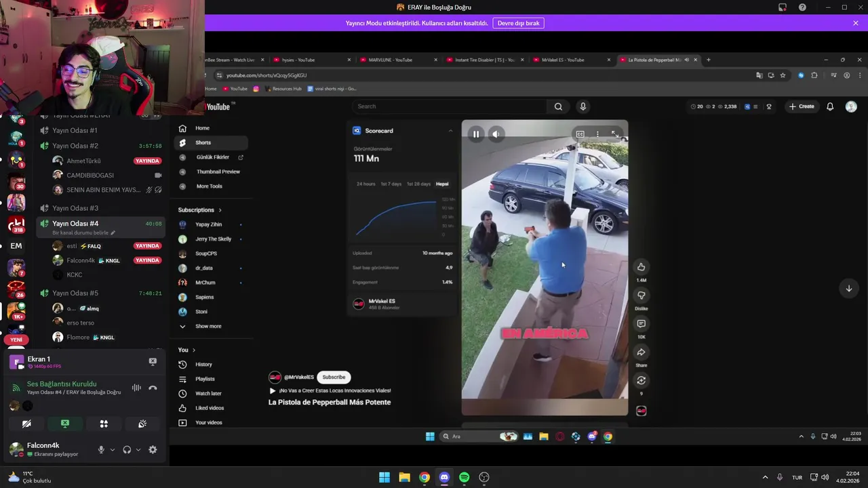
Task: Open History in YouTube sidebar
Action: pos(210,365)
